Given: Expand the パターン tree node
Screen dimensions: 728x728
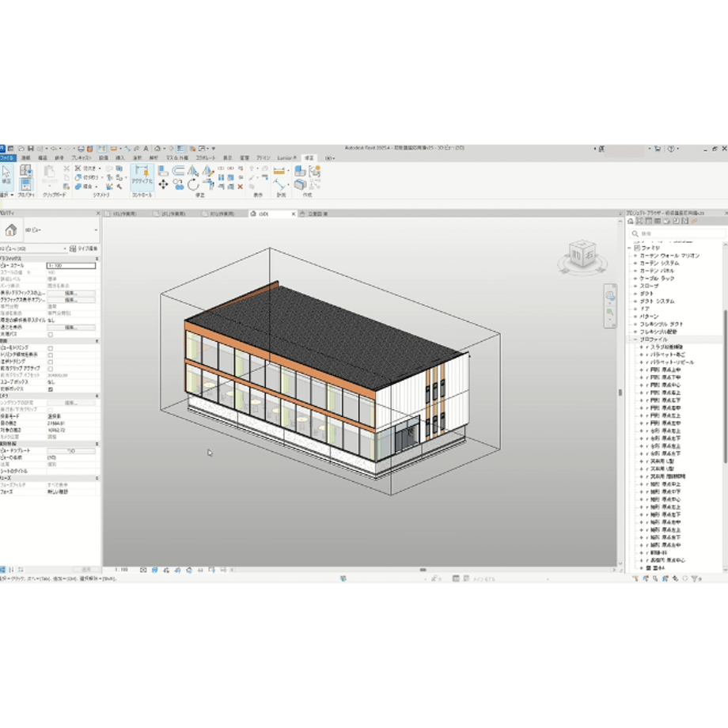Looking at the screenshot, I should (x=635, y=317).
